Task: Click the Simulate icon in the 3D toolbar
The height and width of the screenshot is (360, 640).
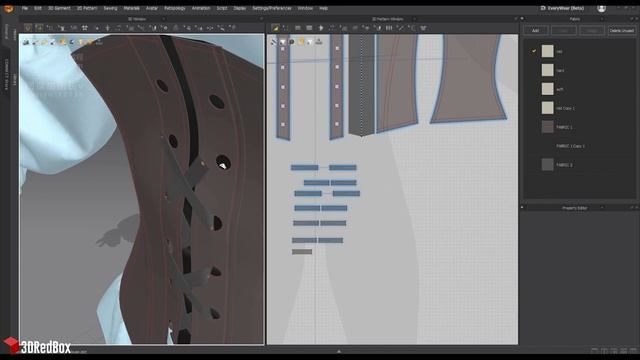Action: pos(28,28)
